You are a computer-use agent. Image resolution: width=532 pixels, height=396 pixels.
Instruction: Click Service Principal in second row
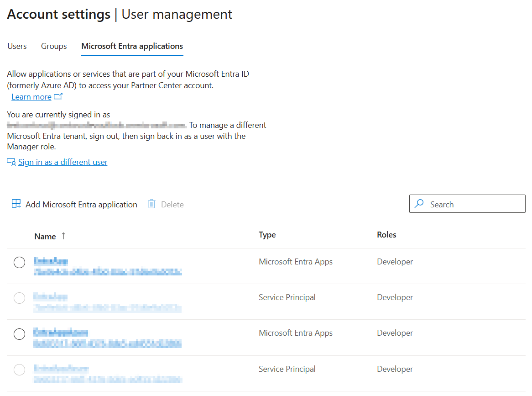[x=287, y=297]
